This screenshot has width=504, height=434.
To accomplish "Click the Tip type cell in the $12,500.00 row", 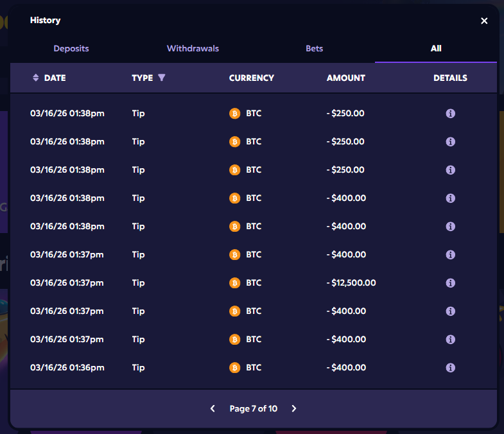I will [138, 283].
